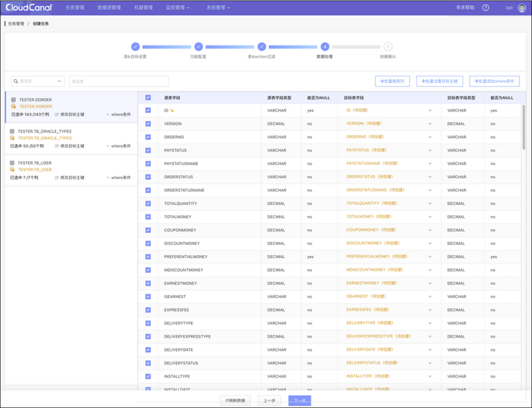Expand the ID target field dropdown
This screenshot has width=532, height=408.
[430, 110]
